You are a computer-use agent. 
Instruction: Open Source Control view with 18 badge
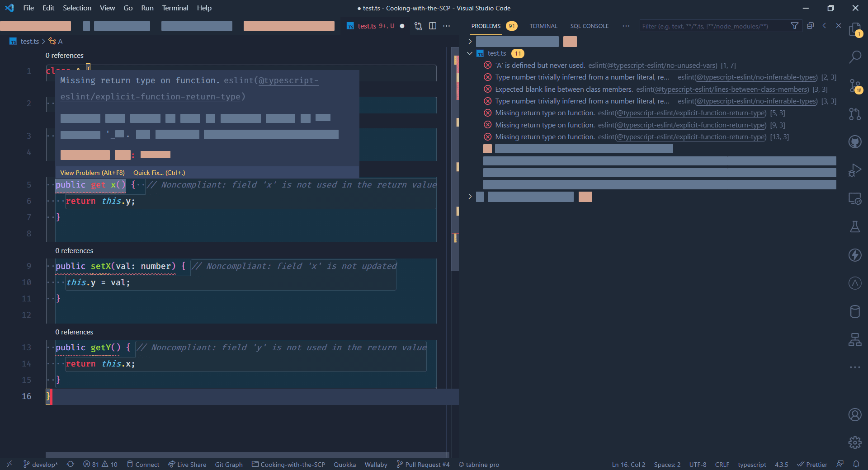point(855,86)
